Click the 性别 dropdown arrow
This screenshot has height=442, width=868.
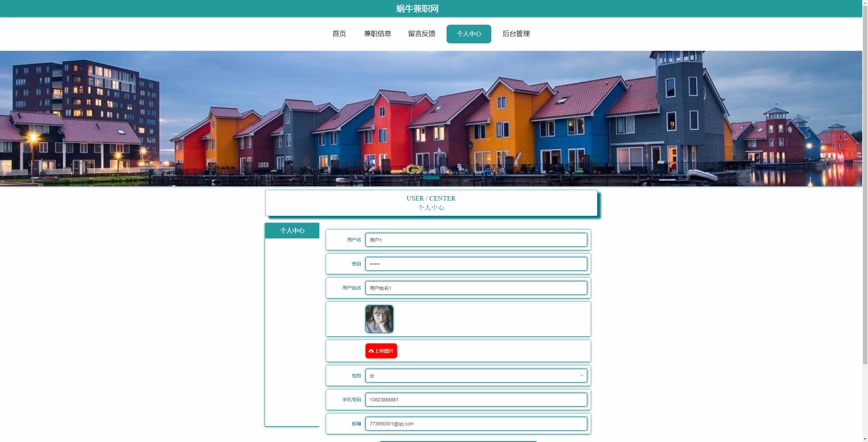tap(581, 376)
